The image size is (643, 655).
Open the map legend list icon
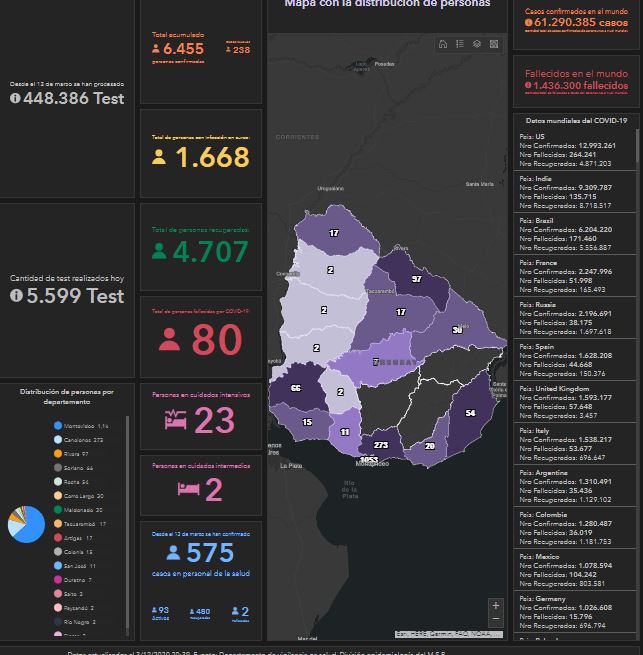point(460,44)
